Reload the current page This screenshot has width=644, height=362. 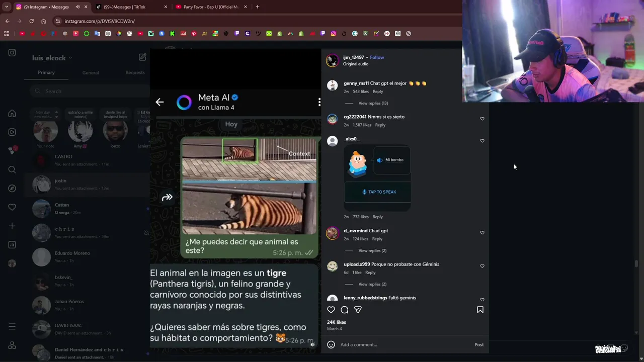point(31,21)
